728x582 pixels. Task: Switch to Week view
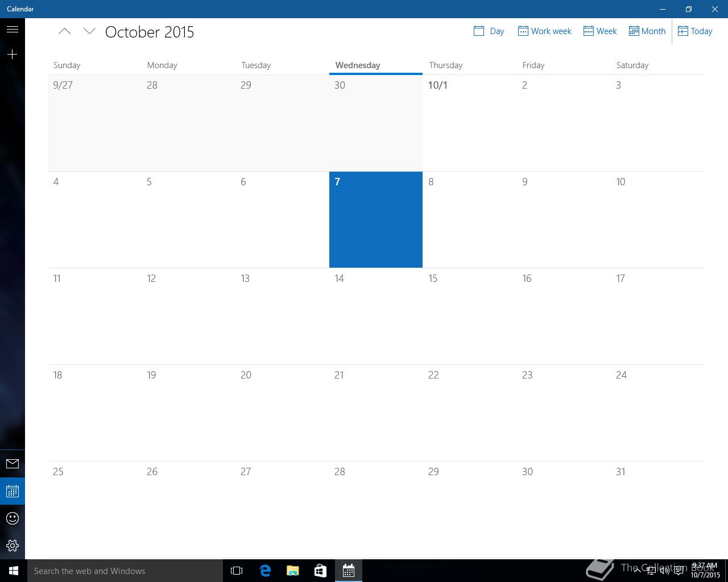pyautogui.click(x=600, y=31)
